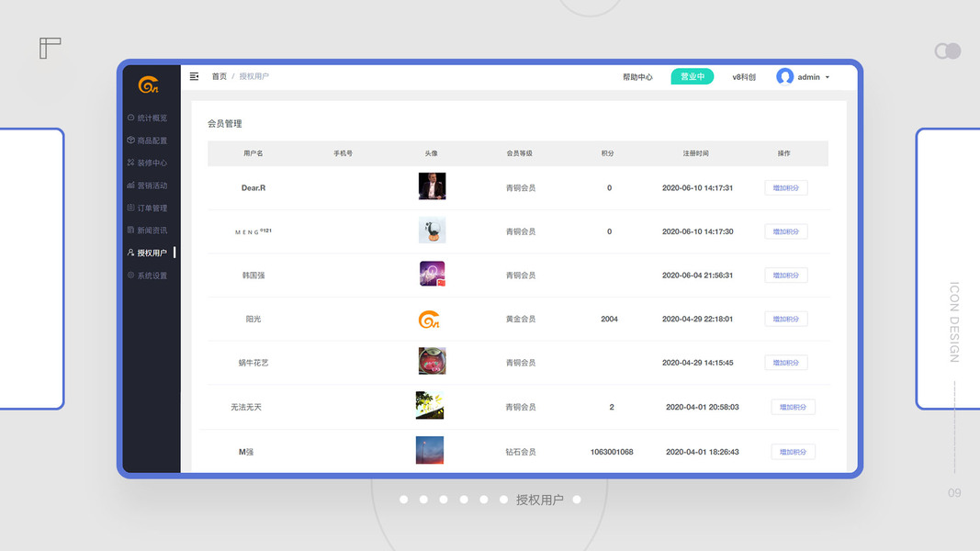The height and width of the screenshot is (551, 980).
Task: Open 商品配置 in the sidebar
Action: coord(148,141)
